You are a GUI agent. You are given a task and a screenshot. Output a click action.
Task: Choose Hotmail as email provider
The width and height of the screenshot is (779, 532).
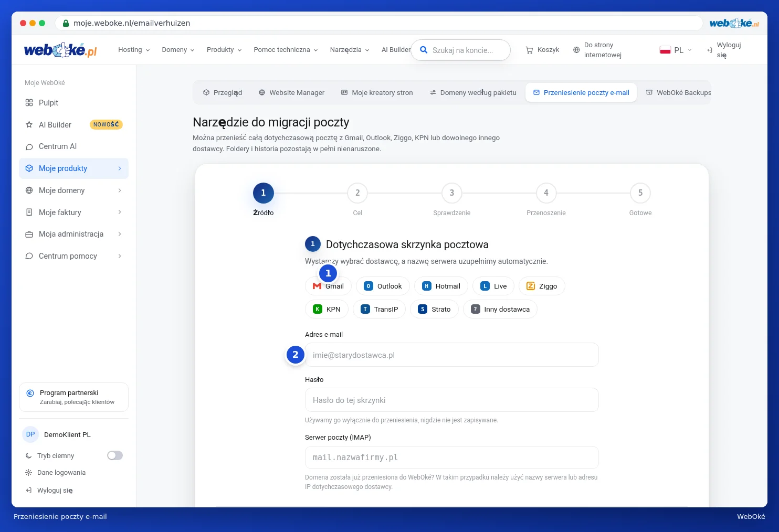[441, 286]
